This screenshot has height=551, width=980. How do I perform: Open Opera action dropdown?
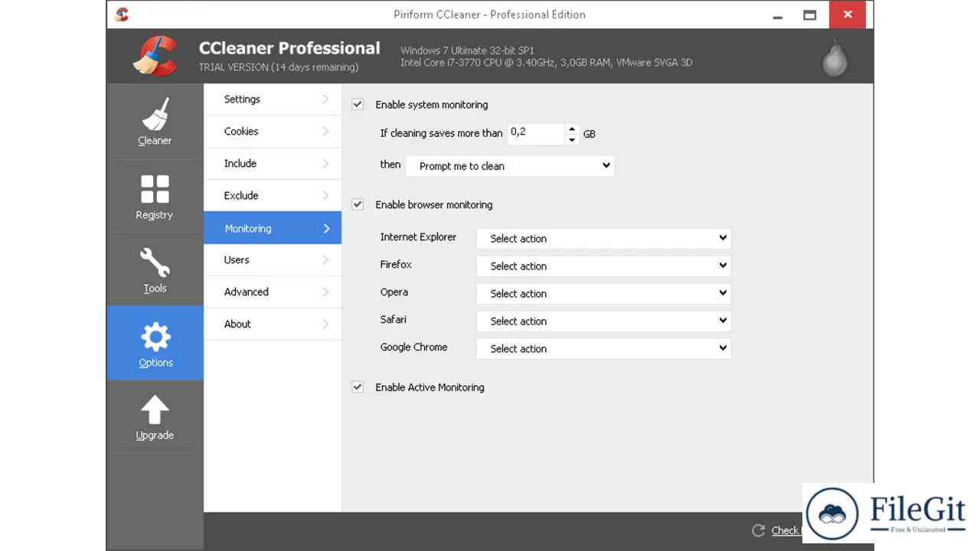(603, 294)
